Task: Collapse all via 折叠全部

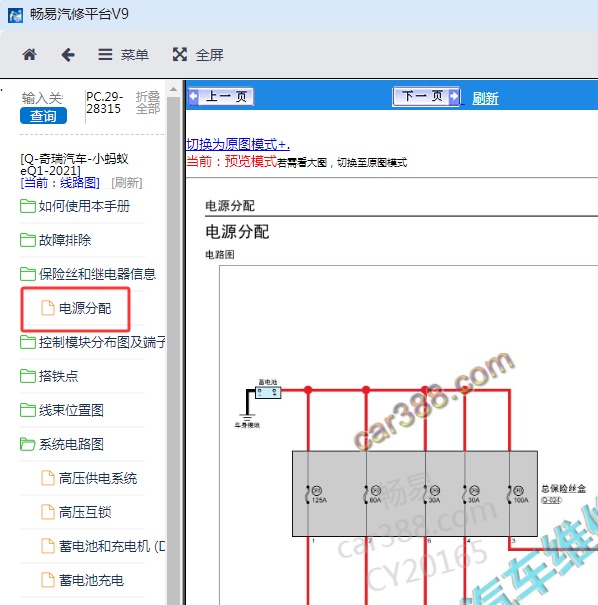Action: [148, 103]
